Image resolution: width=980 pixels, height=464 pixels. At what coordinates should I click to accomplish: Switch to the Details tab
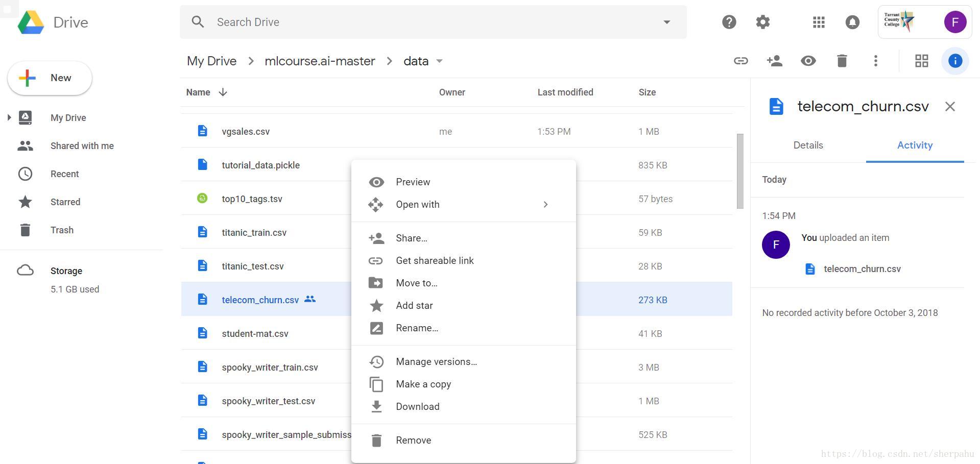pyautogui.click(x=808, y=145)
